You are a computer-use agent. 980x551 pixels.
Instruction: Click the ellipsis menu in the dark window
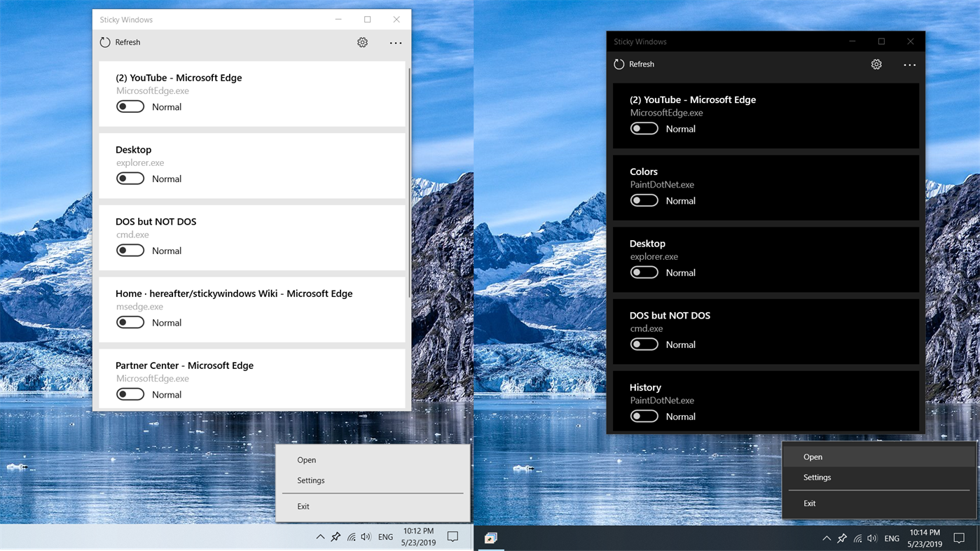pos(909,64)
